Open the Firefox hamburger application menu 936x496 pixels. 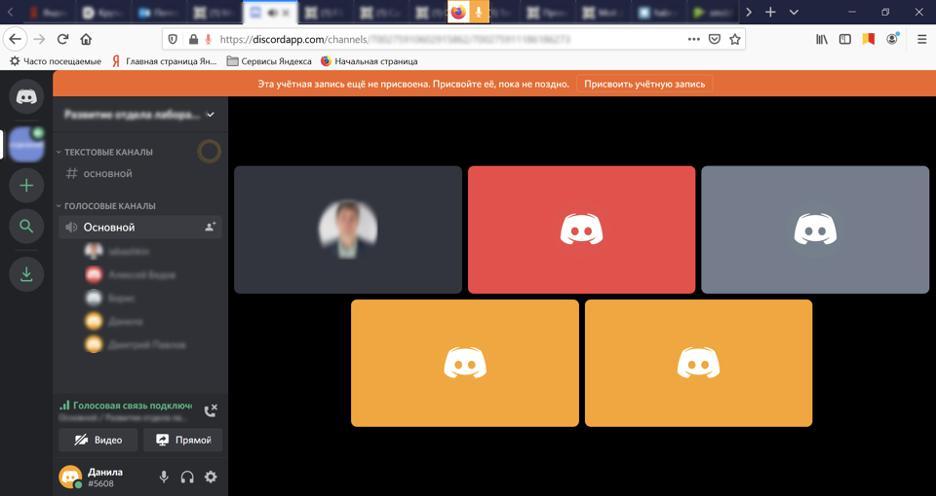click(x=922, y=39)
